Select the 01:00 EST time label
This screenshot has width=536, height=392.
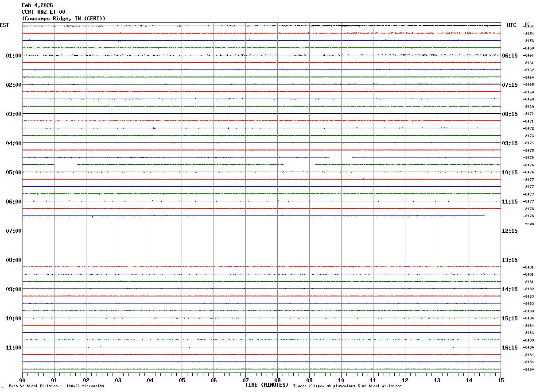(x=14, y=56)
